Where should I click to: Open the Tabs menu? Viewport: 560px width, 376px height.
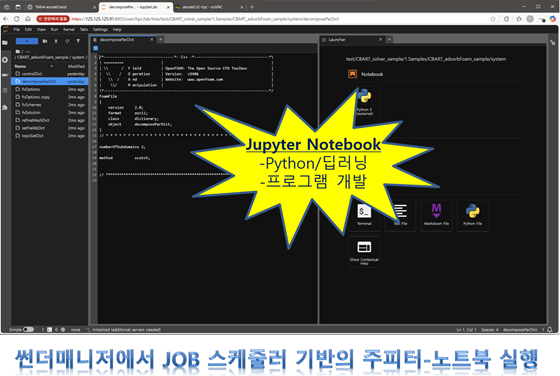pyautogui.click(x=84, y=29)
